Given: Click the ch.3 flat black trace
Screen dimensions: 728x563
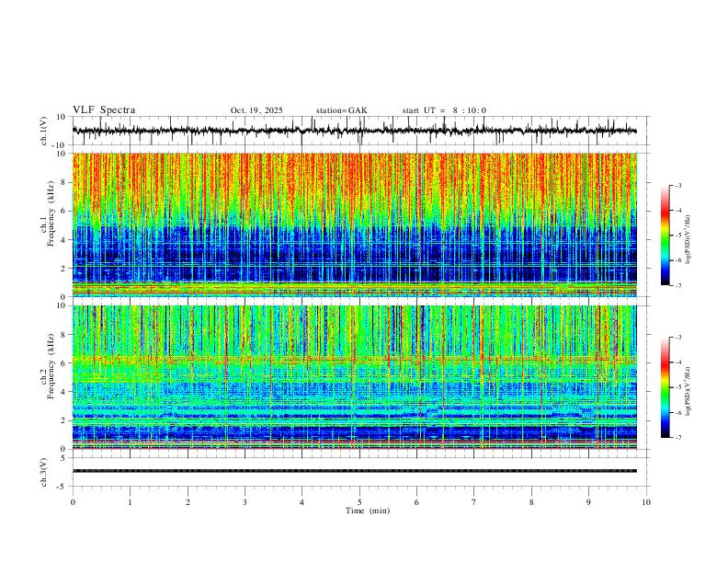Looking at the screenshot, I should pos(355,471).
